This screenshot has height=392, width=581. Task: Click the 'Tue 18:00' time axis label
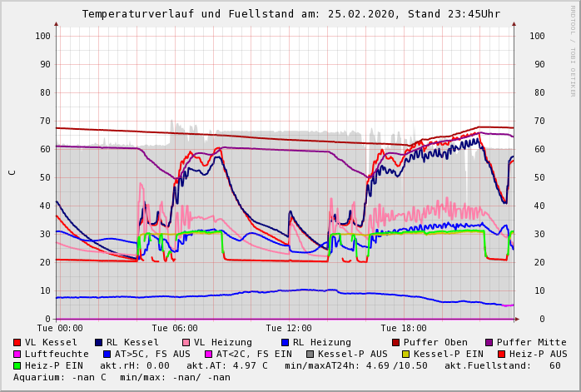(x=404, y=328)
